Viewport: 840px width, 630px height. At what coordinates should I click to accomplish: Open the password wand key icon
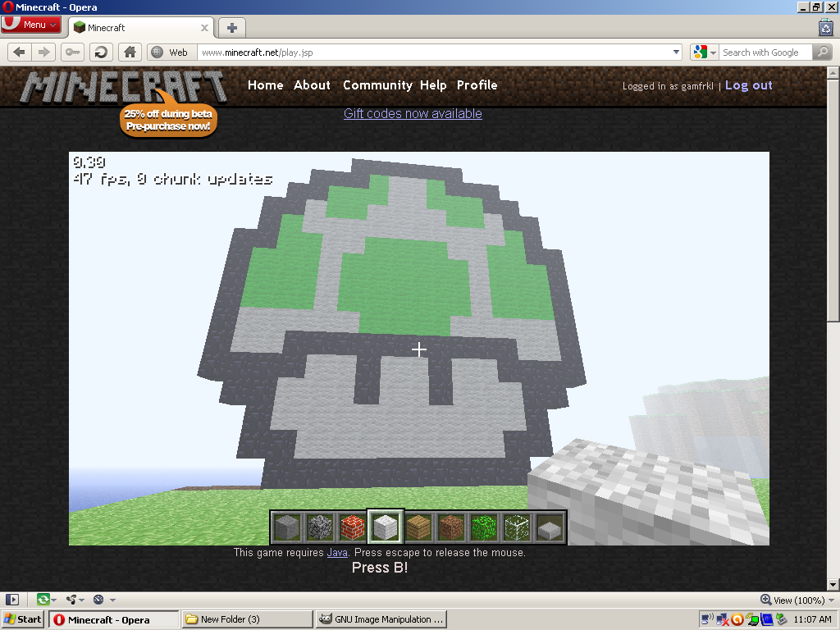pos(73,52)
